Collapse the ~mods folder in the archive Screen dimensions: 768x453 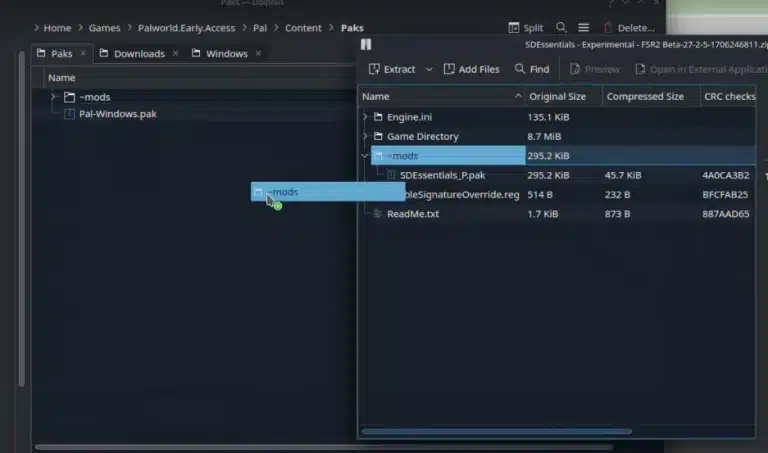(364, 156)
